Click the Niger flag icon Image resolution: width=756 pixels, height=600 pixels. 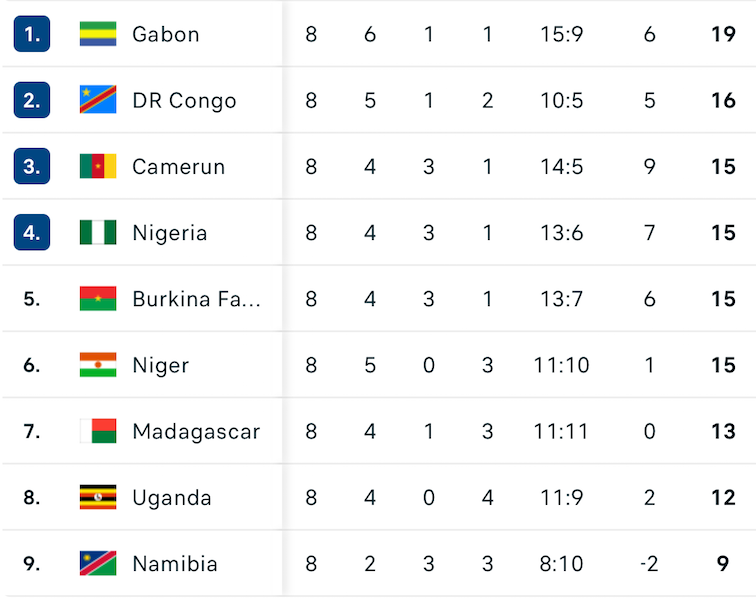click(x=98, y=365)
